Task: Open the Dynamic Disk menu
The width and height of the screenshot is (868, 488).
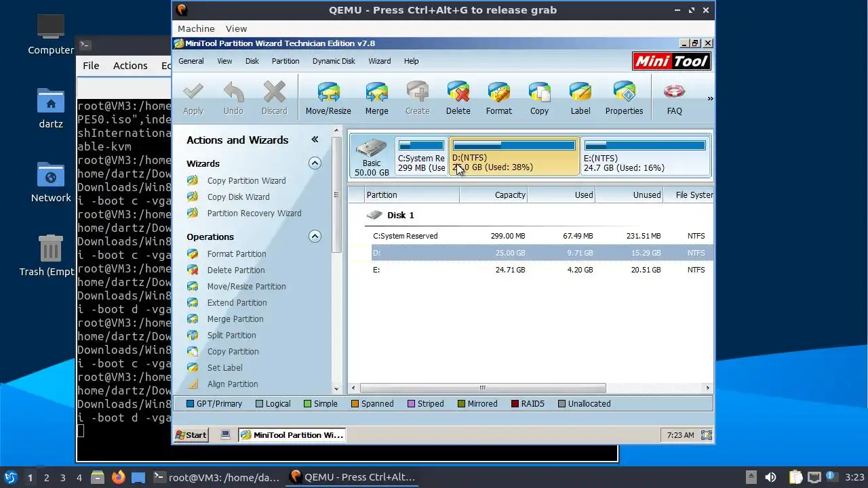Action: pyautogui.click(x=334, y=61)
